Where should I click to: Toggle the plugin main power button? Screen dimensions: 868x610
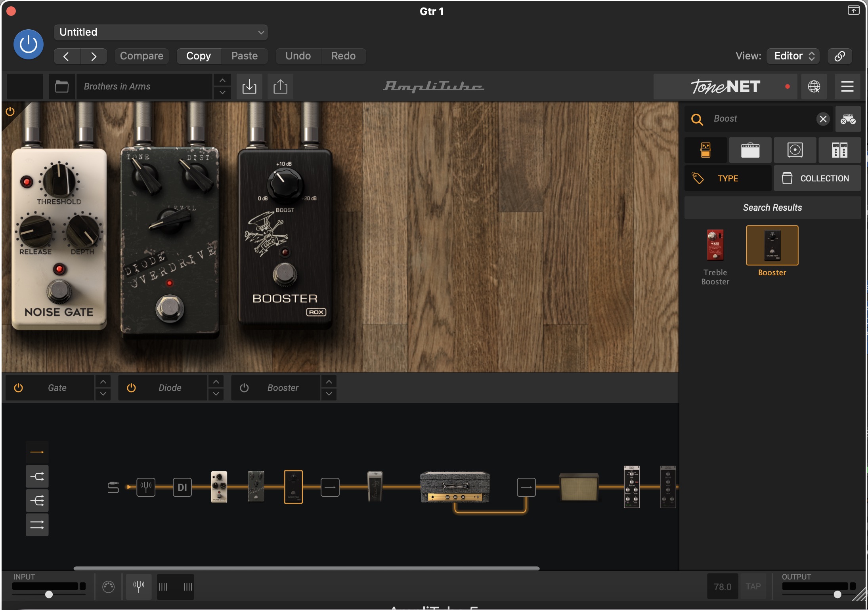pos(29,44)
